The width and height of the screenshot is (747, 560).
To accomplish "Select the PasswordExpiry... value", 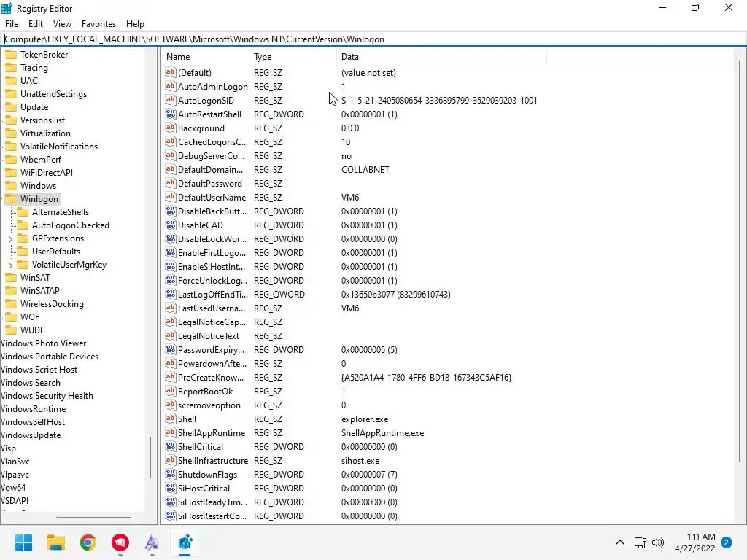I will tap(211, 350).
